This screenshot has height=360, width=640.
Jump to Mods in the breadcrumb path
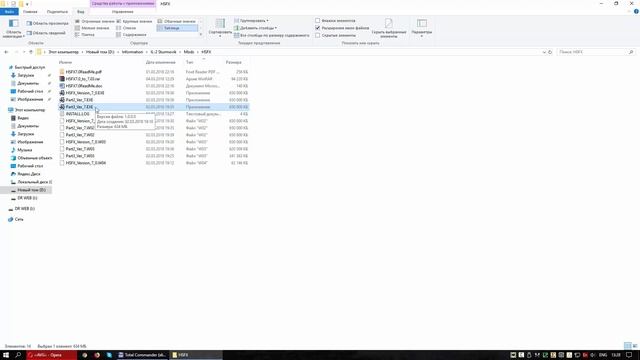pyautogui.click(x=189, y=52)
